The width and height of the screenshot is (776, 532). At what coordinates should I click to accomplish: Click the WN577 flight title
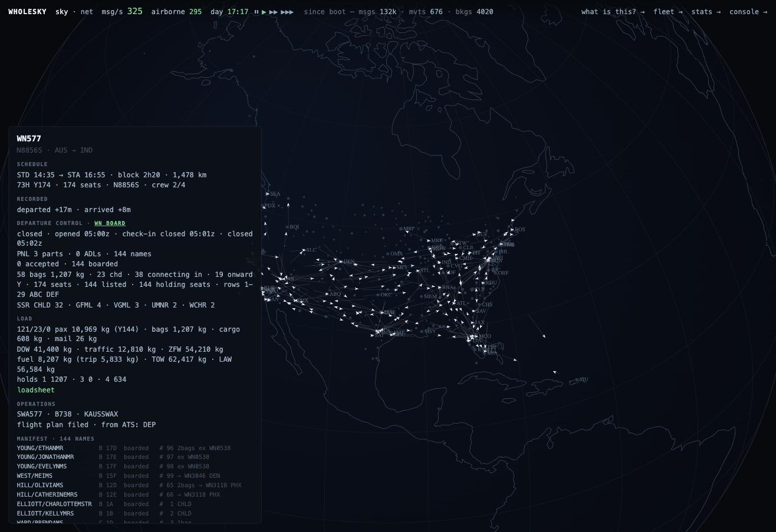tap(29, 138)
